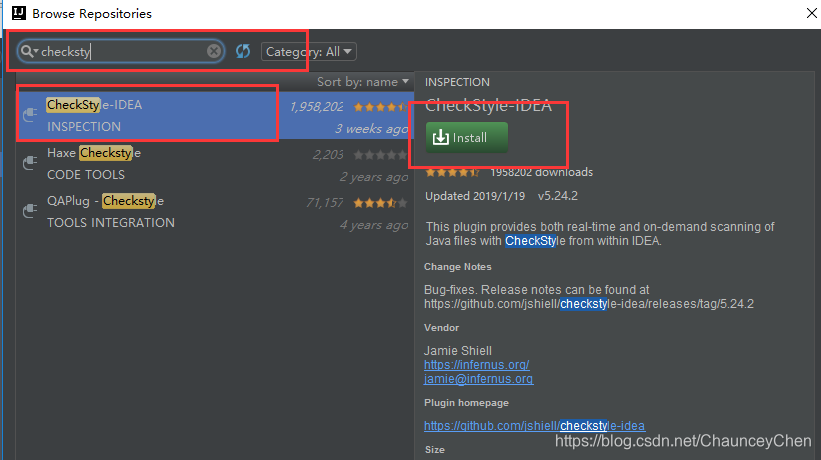This screenshot has height=460, width=821.
Task: Select the QAPlug - Checkstyle plugin row
Action: pos(215,211)
